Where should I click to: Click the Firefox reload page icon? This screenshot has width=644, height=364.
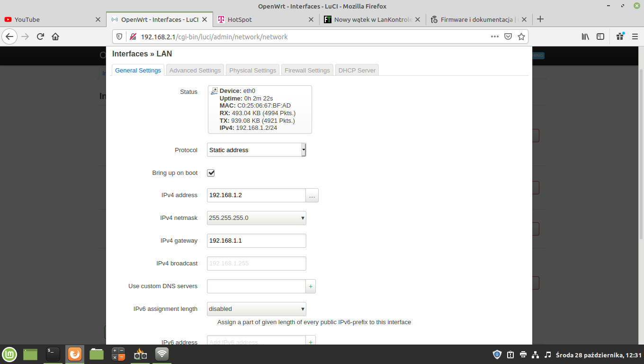point(41,36)
